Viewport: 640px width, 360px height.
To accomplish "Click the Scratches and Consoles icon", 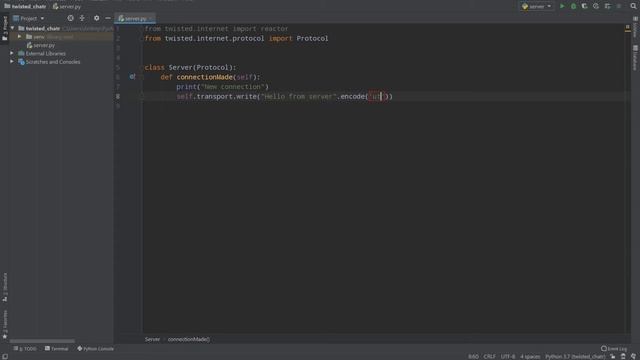I will click(21, 62).
